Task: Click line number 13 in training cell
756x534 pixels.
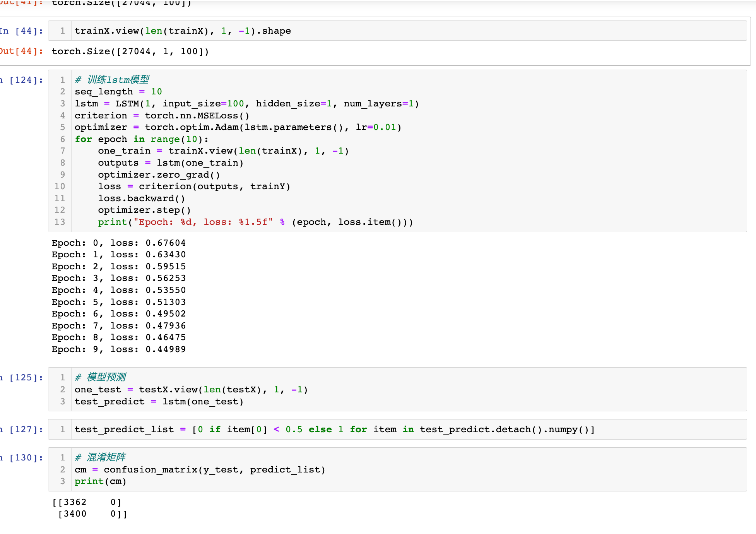Action: click(x=60, y=222)
